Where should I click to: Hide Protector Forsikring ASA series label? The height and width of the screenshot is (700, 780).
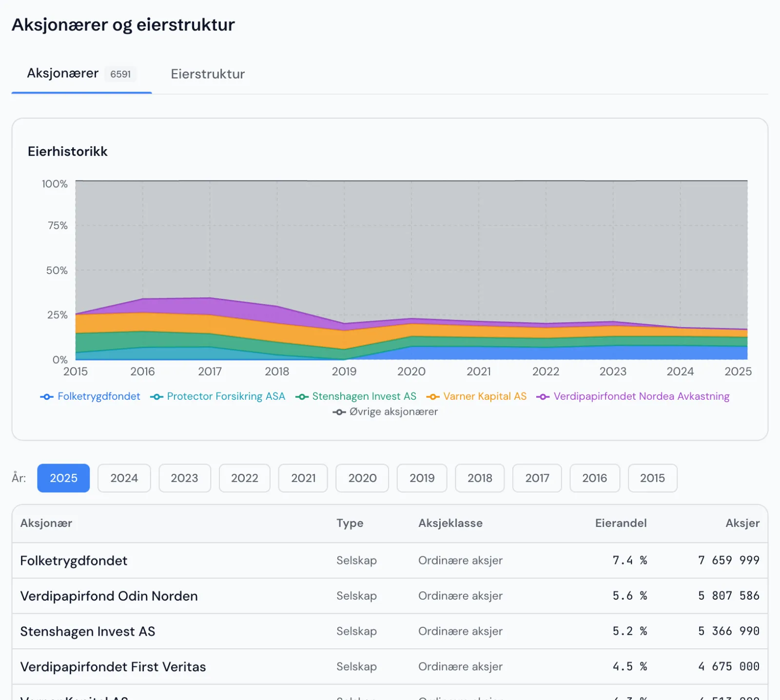pos(226,396)
